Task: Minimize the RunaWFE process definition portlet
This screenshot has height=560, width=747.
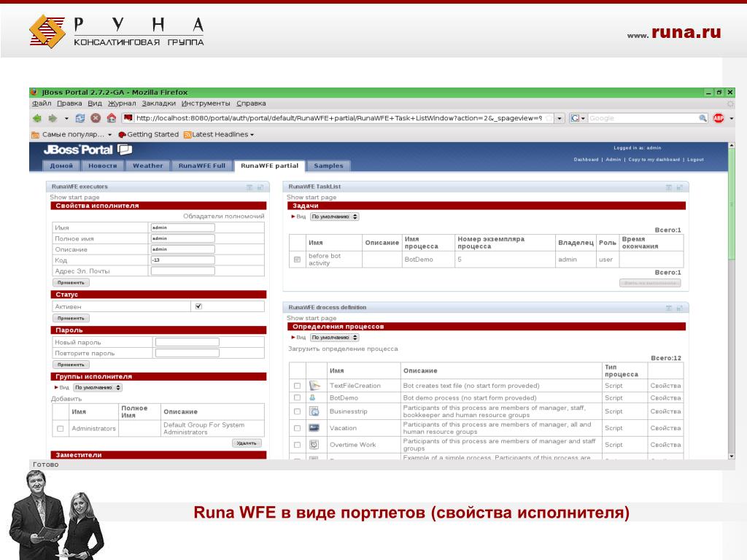Action: pos(669,308)
